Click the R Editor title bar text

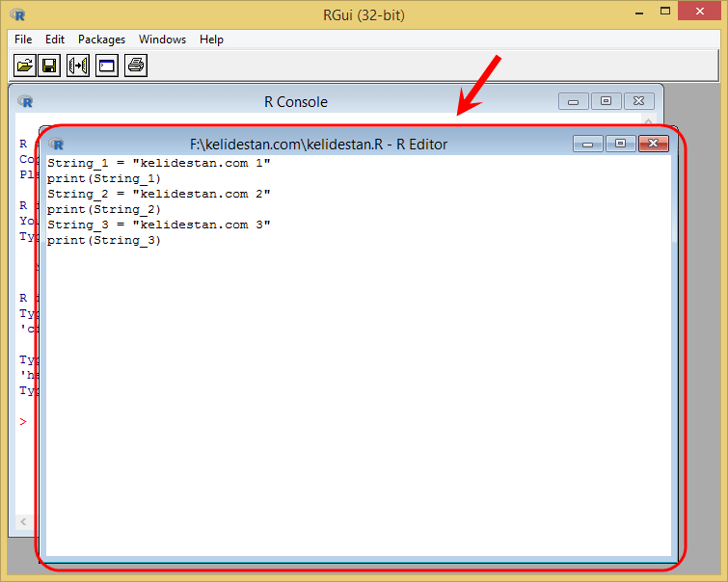(x=318, y=145)
